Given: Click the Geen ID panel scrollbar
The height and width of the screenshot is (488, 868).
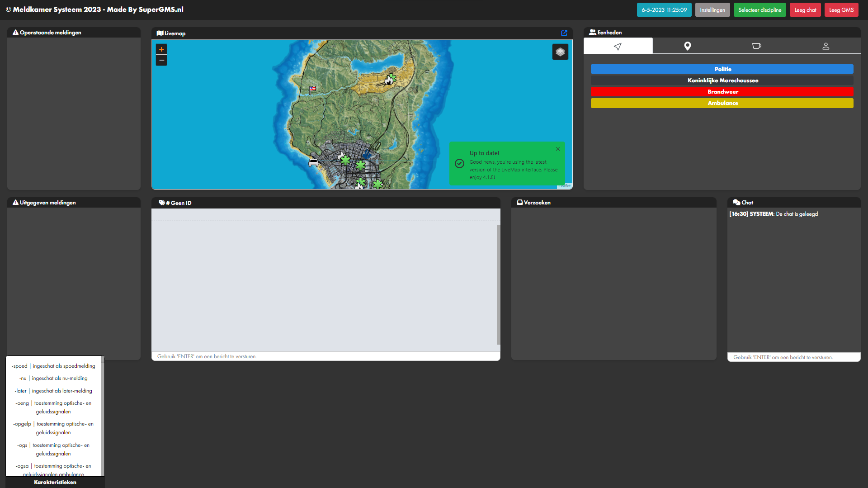Looking at the screenshot, I should (x=499, y=285).
